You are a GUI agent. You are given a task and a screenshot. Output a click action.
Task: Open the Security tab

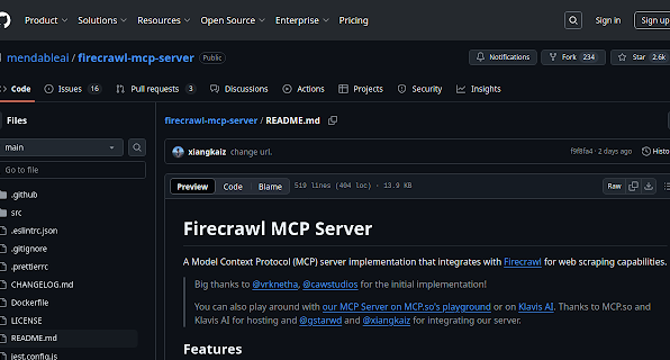[x=420, y=89]
